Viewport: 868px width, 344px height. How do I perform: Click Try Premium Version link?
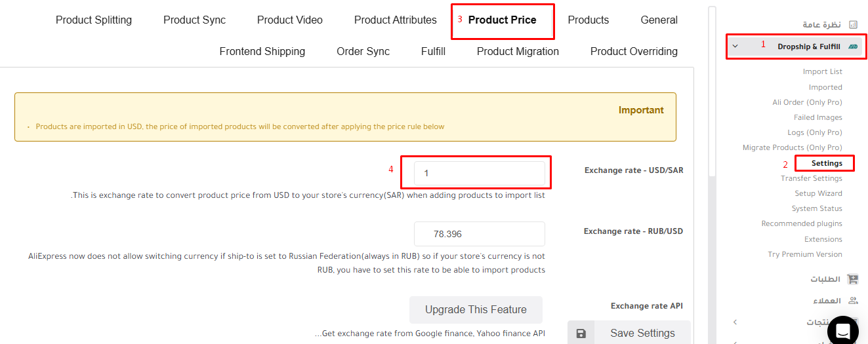coord(805,254)
